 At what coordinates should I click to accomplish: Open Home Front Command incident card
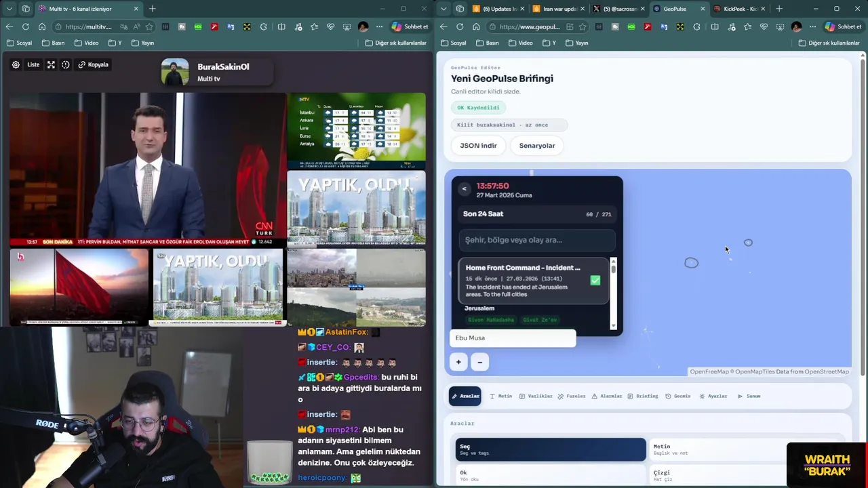pyautogui.click(x=534, y=280)
